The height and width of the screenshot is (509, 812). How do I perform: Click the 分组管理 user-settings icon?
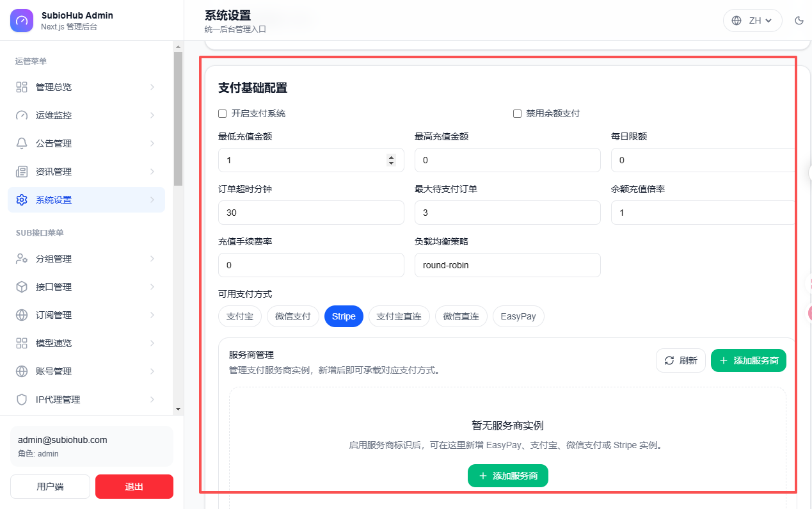point(22,259)
